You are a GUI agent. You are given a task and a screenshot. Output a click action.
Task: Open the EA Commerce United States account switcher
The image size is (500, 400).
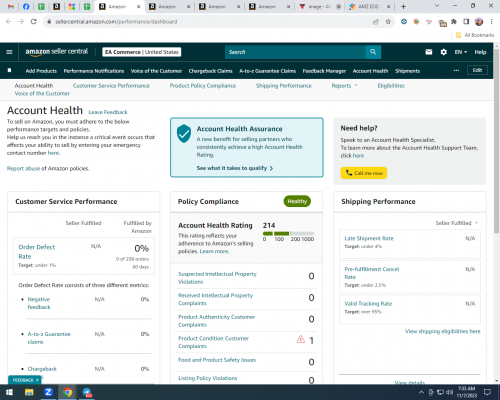click(x=142, y=52)
